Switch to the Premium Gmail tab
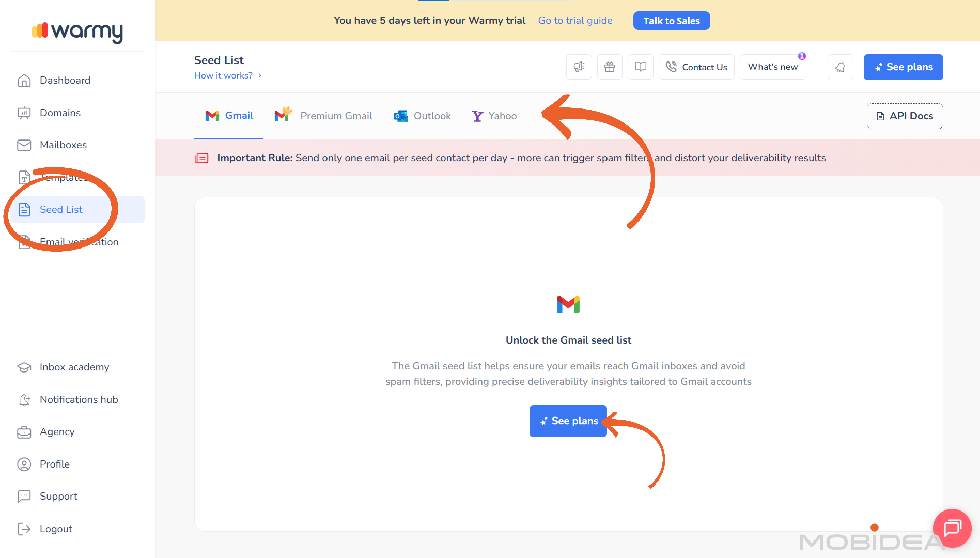Screen dimensions: 980x558 click(x=323, y=116)
